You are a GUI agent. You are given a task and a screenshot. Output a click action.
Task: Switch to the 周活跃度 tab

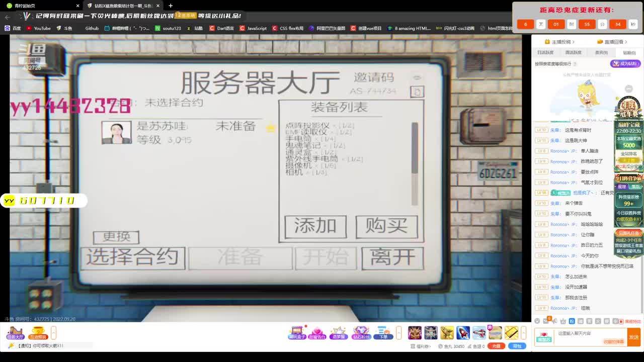(x=573, y=52)
